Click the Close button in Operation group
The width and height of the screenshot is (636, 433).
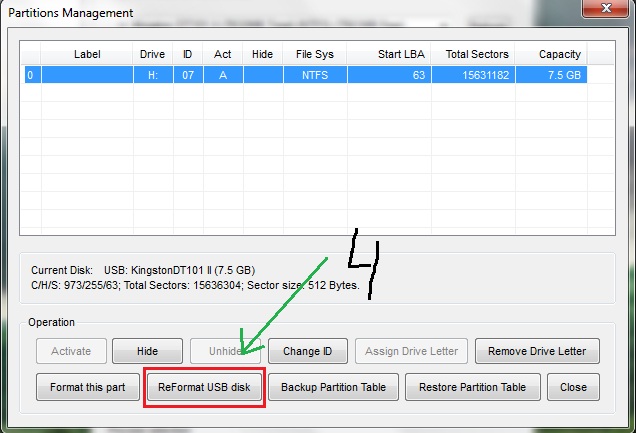[573, 387]
